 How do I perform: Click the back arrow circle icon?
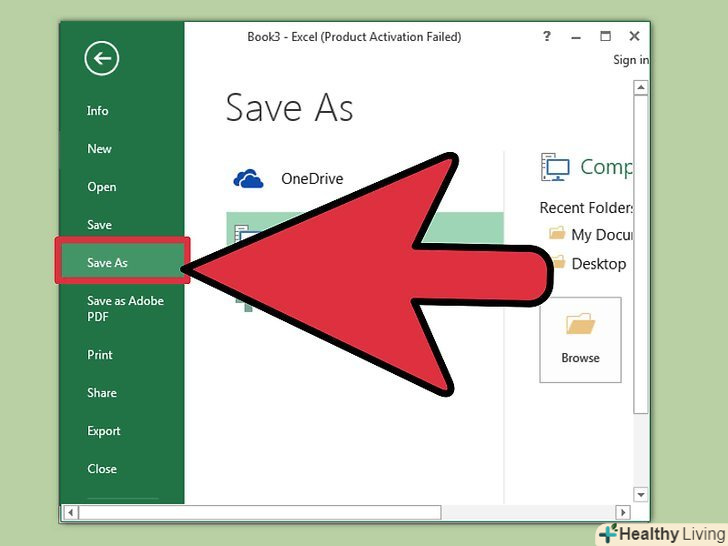[102, 58]
